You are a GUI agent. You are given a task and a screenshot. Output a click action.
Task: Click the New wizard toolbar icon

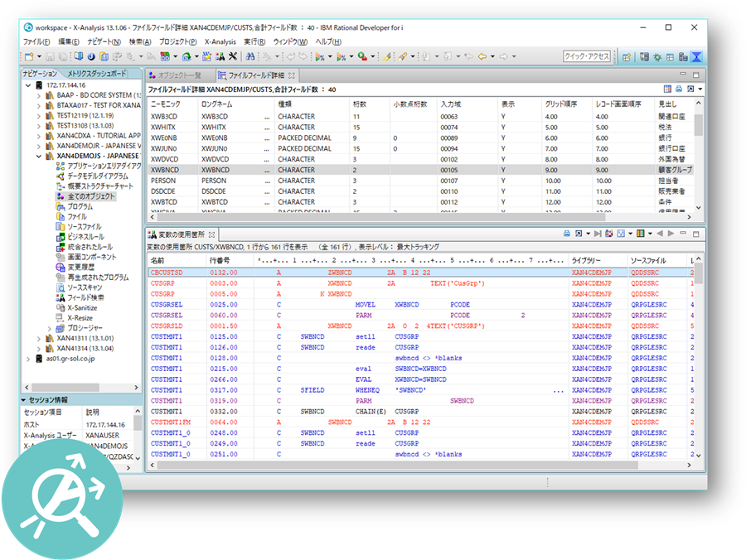[29, 56]
